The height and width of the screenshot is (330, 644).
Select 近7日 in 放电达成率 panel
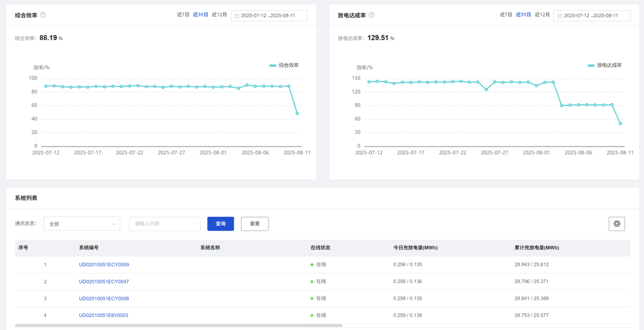pyautogui.click(x=506, y=15)
